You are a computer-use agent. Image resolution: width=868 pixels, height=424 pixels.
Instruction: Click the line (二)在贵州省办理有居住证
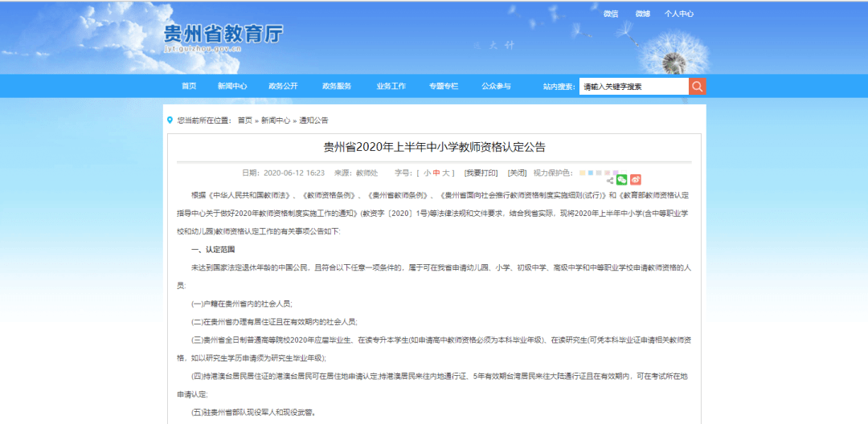point(274,322)
